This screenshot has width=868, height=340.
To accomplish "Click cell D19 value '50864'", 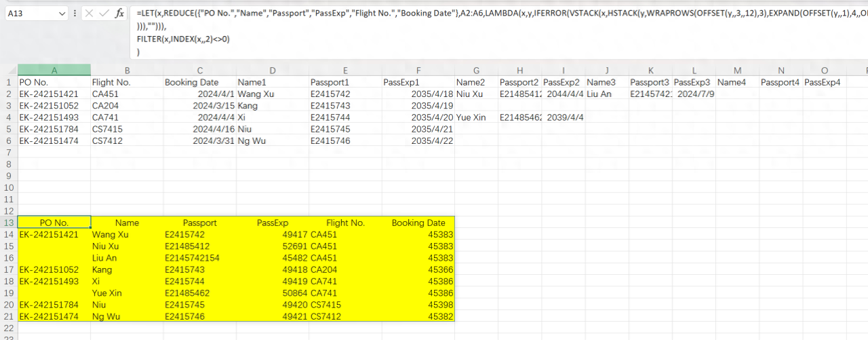I will pyautogui.click(x=273, y=293).
